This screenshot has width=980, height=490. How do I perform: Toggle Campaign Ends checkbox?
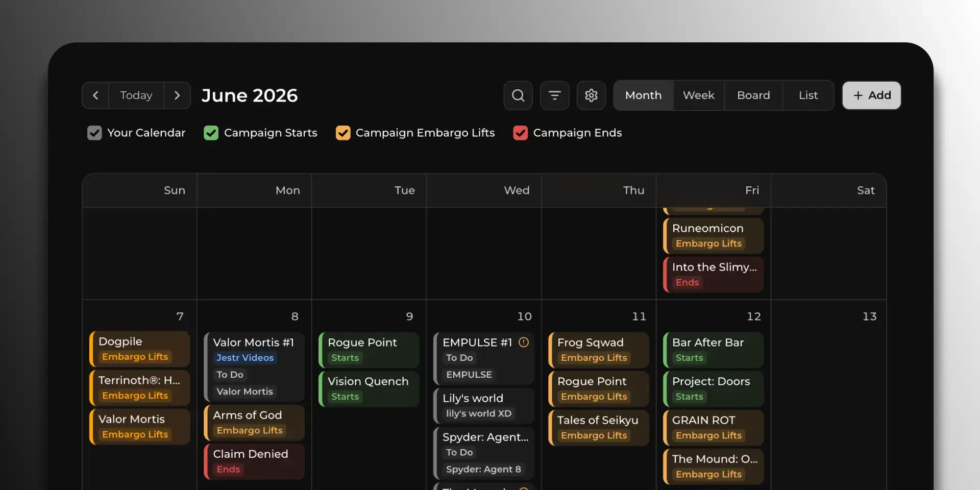coord(520,133)
